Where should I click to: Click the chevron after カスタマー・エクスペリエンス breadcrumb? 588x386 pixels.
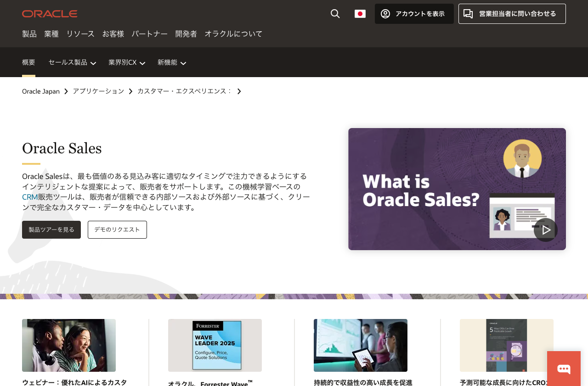point(238,91)
